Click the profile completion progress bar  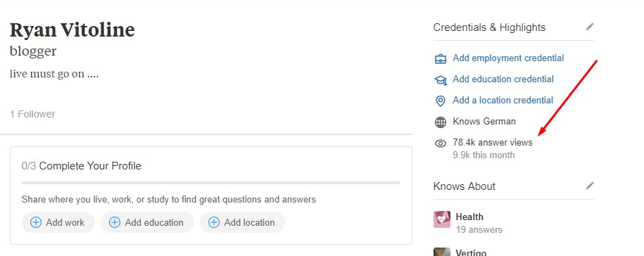click(x=210, y=183)
